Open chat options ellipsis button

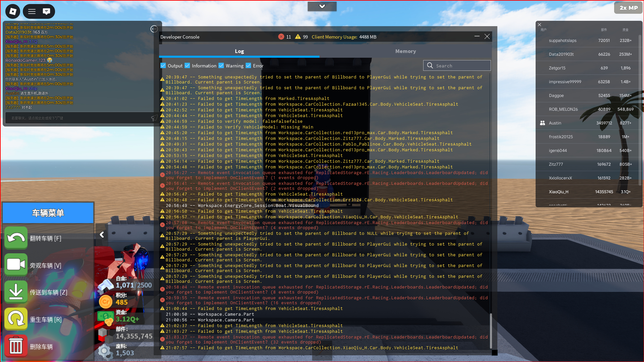(154, 29)
